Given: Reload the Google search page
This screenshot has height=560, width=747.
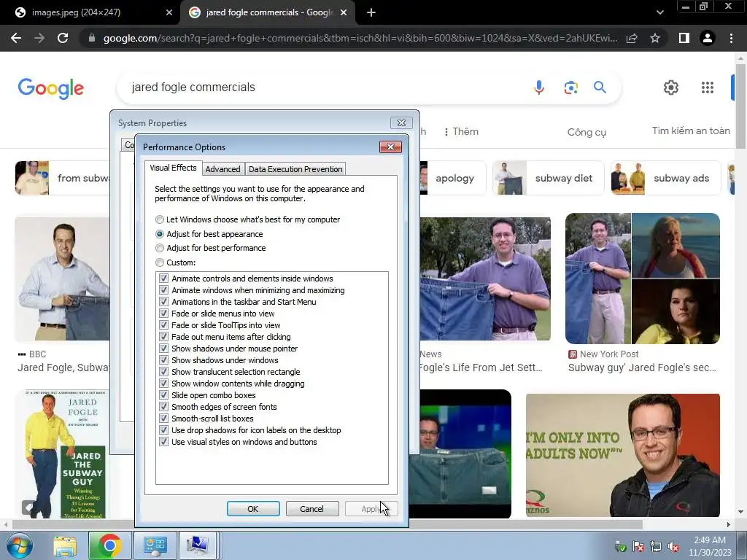Looking at the screenshot, I should (63, 38).
